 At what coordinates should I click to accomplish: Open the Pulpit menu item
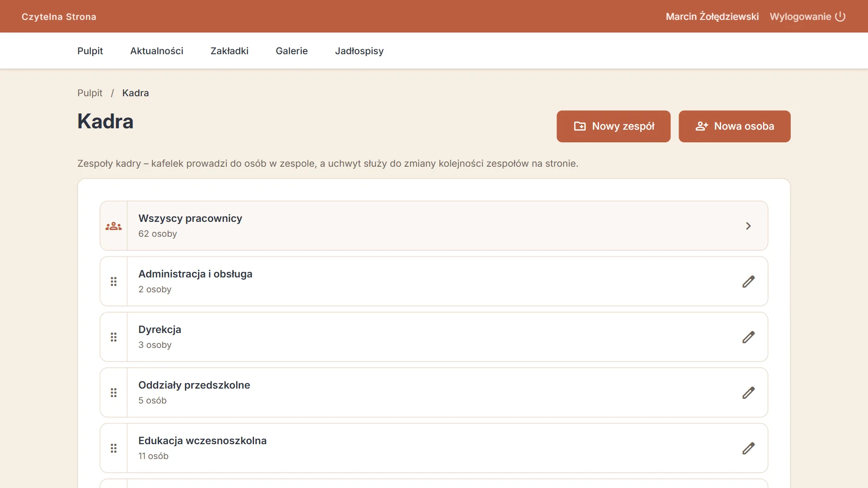(x=90, y=51)
